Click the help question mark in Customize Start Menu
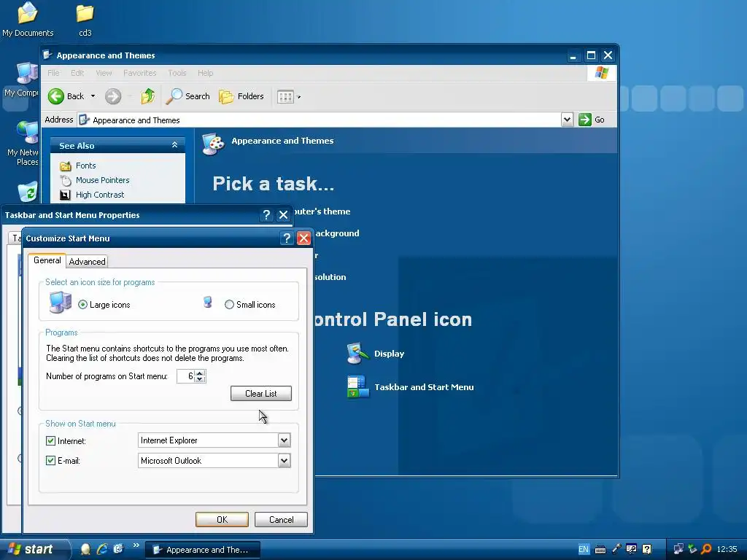747x560 pixels. click(x=286, y=238)
